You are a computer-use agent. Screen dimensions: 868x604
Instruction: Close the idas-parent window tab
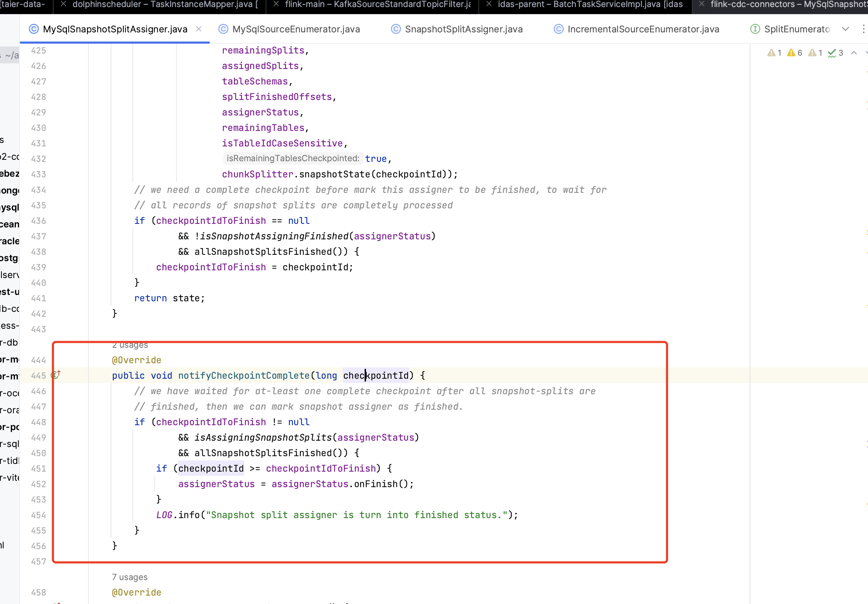(489, 4)
